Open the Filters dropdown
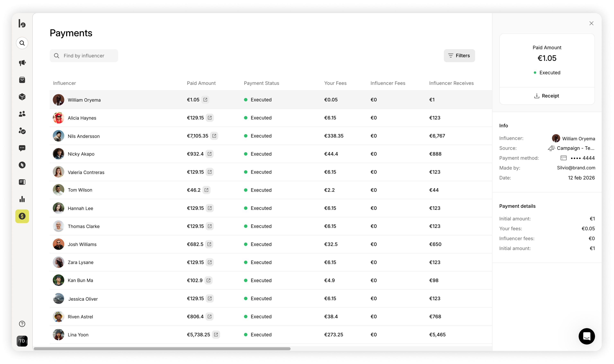Image resolution: width=614 pixels, height=364 pixels. pyautogui.click(x=459, y=56)
